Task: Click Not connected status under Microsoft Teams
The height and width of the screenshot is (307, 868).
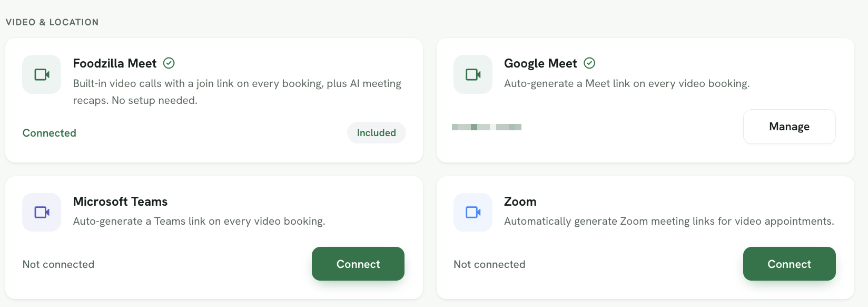Action: (x=58, y=264)
